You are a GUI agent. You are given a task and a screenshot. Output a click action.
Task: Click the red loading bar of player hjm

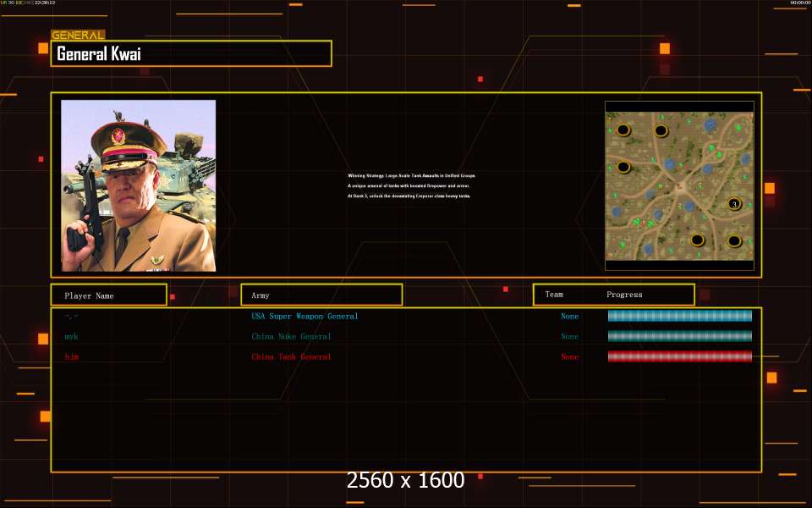click(679, 356)
